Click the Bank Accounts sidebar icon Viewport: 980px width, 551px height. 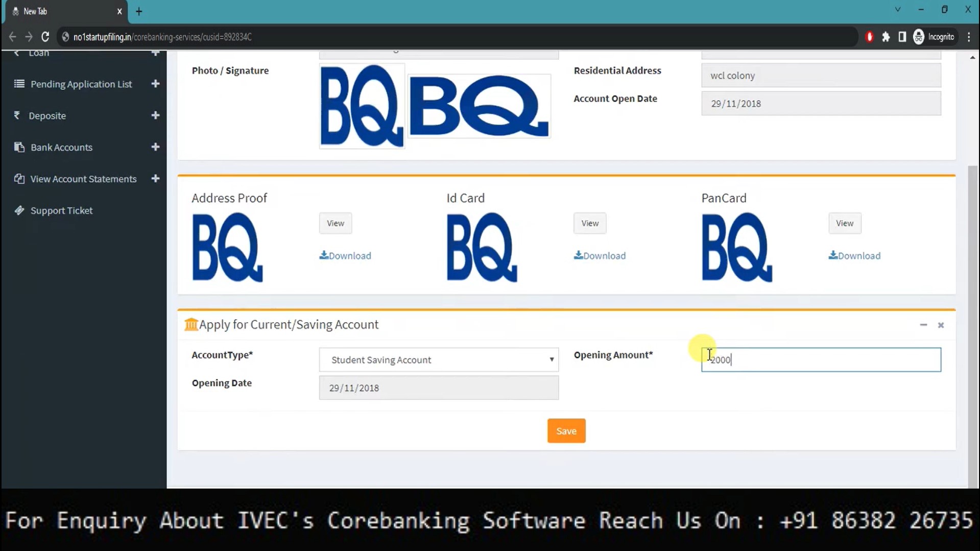tap(19, 147)
